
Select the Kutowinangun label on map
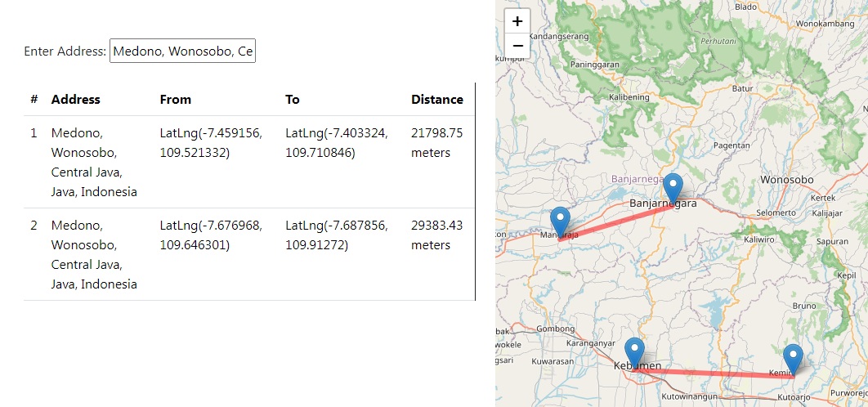(690, 397)
